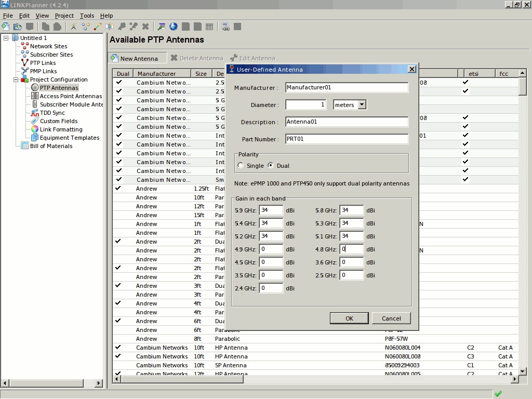Open Link Formatting tree node
Screen dimensions: 532x399
click(61, 129)
